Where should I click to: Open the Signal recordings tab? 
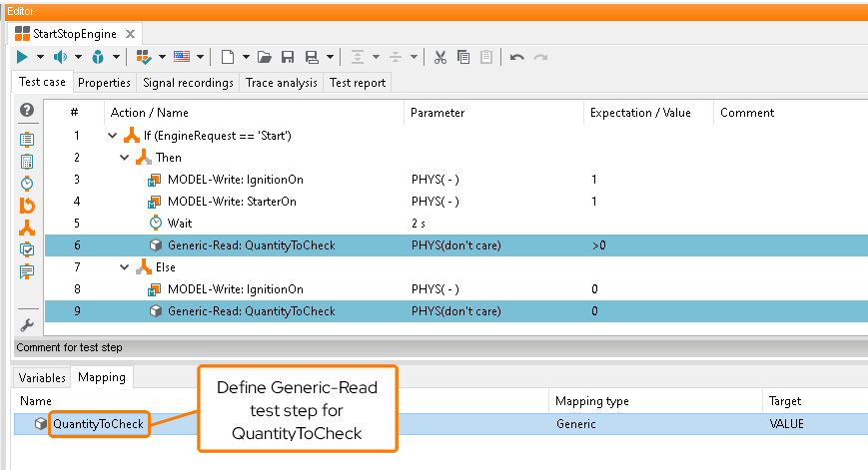click(x=188, y=83)
